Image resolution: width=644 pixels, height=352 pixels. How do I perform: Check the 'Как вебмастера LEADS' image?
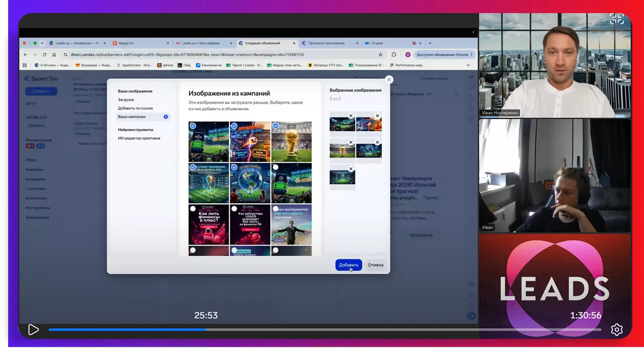click(234, 209)
